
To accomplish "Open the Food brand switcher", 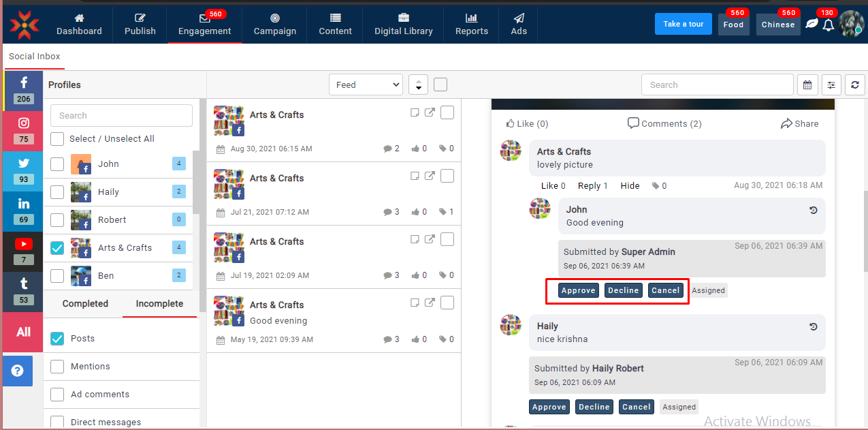I will pos(733,25).
